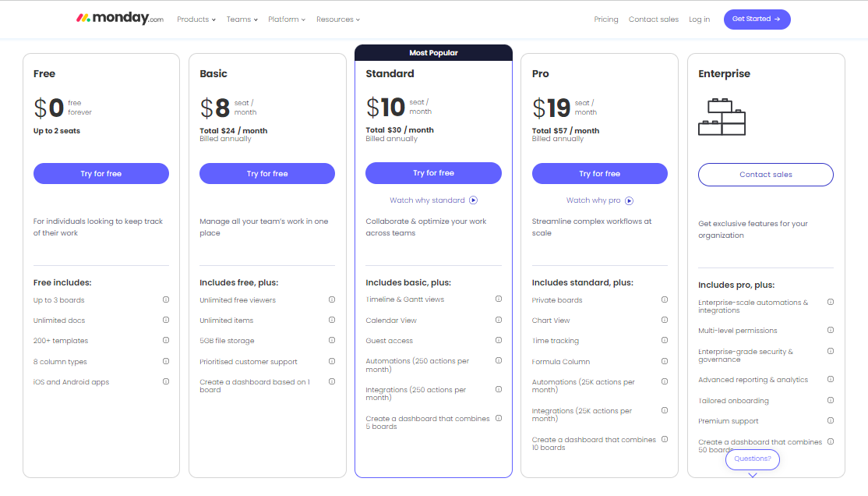Expand the Platform navigation dropdown
This screenshot has width=868, height=496.
tap(287, 19)
